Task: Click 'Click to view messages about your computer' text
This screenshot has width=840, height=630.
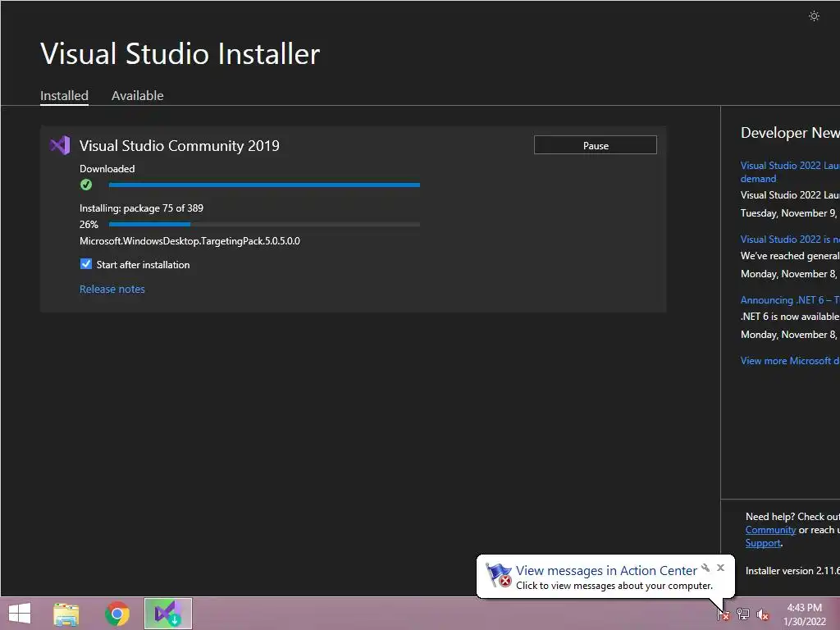Action: tap(614, 586)
